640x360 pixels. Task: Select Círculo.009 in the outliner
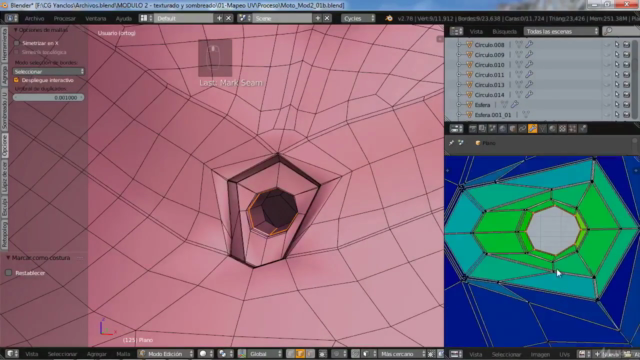pos(489,55)
